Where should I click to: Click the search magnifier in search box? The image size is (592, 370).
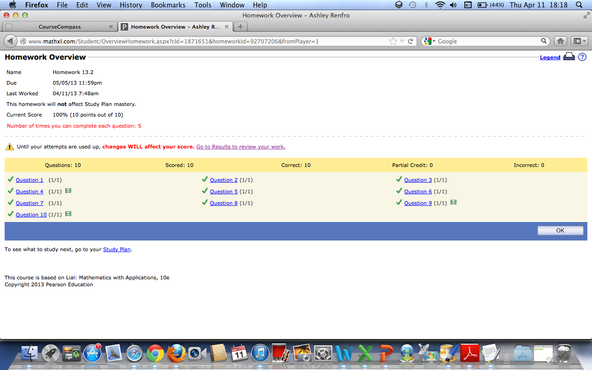(x=544, y=41)
